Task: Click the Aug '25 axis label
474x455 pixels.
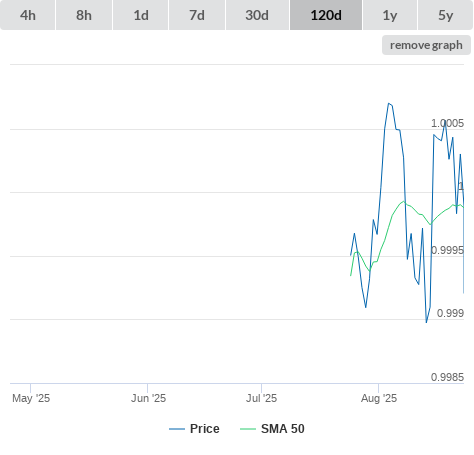Action: point(379,398)
